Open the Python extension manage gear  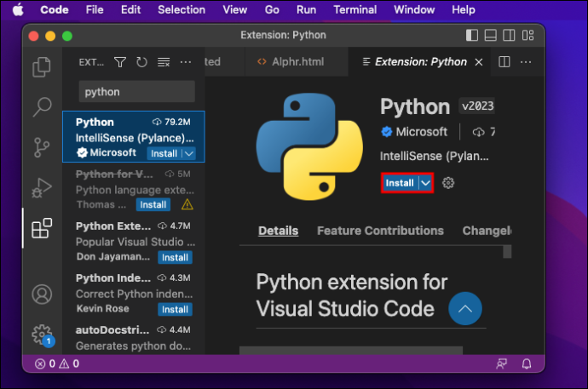448,183
